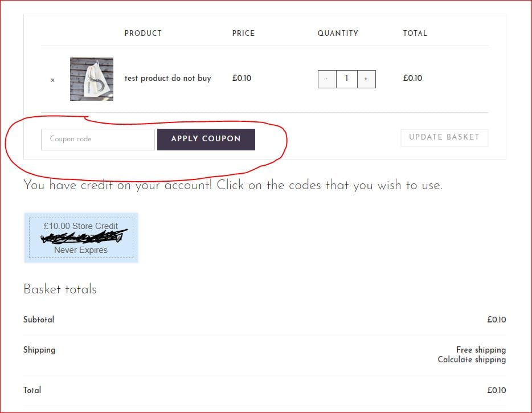Open the test product thumbnail image
The width and height of the screenshot is (532, 413).
92,79
